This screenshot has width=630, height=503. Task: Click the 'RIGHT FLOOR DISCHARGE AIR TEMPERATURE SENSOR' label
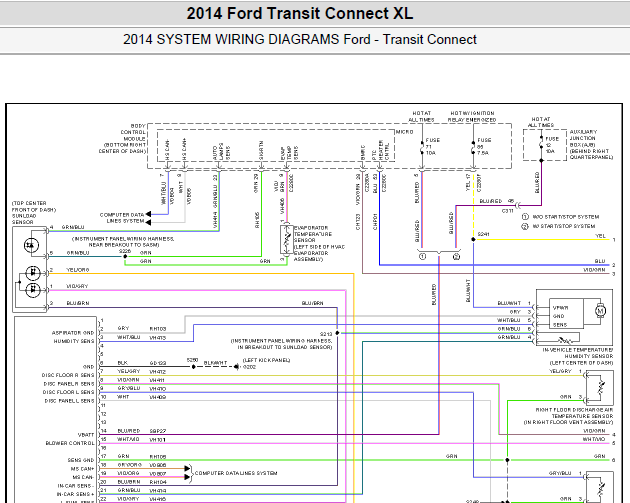pyautogui.click(x=575, y=413)
